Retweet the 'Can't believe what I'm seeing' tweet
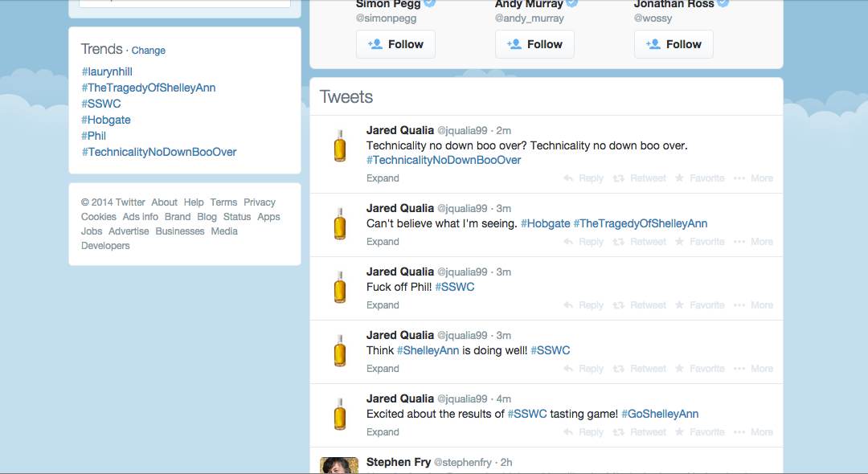Screen dimensions: 868x474 640,242
